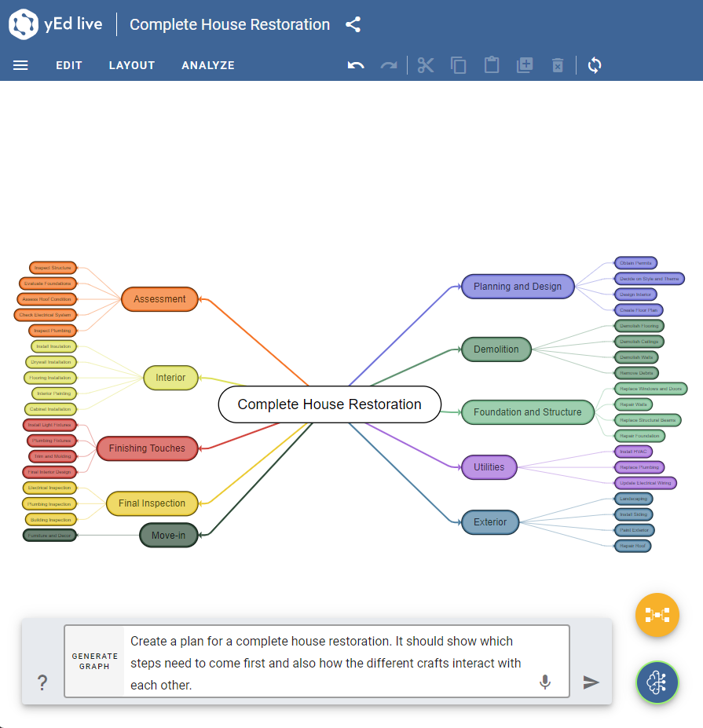The height and width of the screenshot is (728, 703).
Task: Open the Edit menu
Action: [x=69, y=65]
